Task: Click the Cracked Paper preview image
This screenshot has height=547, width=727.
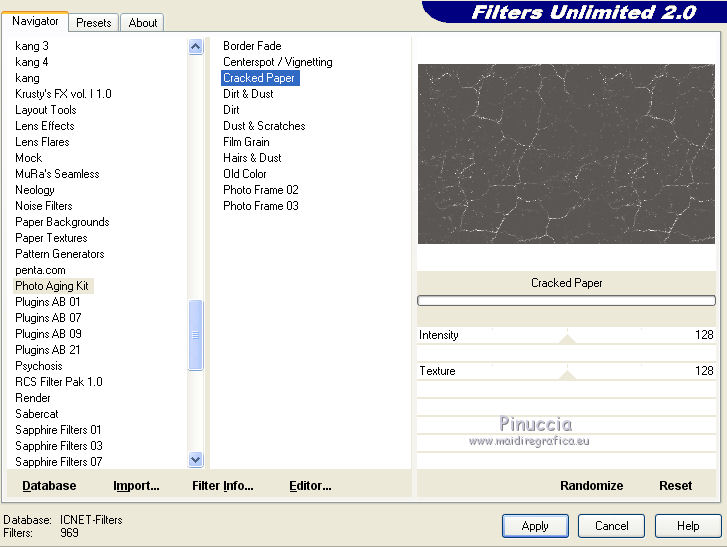Action: click(566, 154)
